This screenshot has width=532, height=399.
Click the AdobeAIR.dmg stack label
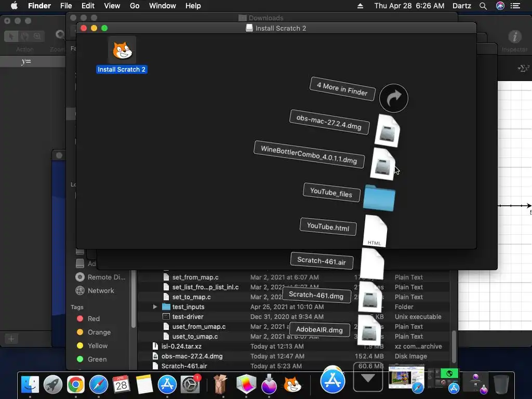tap(320, 329)
